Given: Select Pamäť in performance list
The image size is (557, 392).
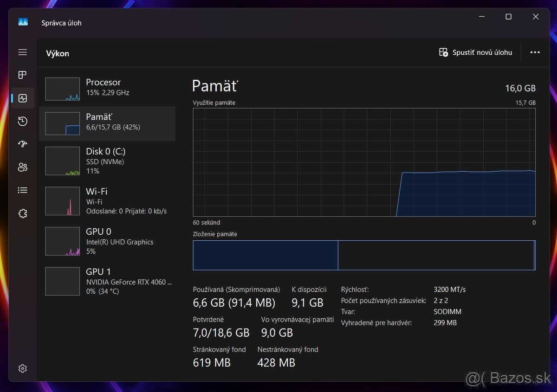Looking at the screenshot, I should click(x=107, y=123).
